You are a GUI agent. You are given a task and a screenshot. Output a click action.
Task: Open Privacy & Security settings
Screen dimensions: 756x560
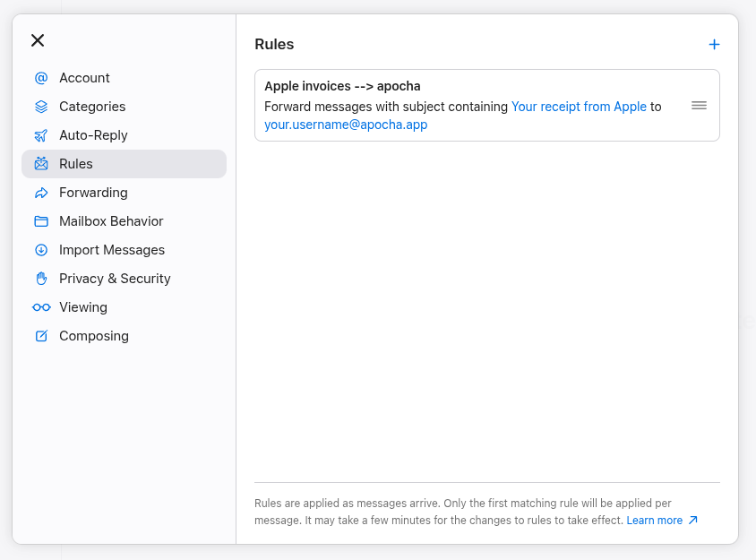click(x=124, y=279)
